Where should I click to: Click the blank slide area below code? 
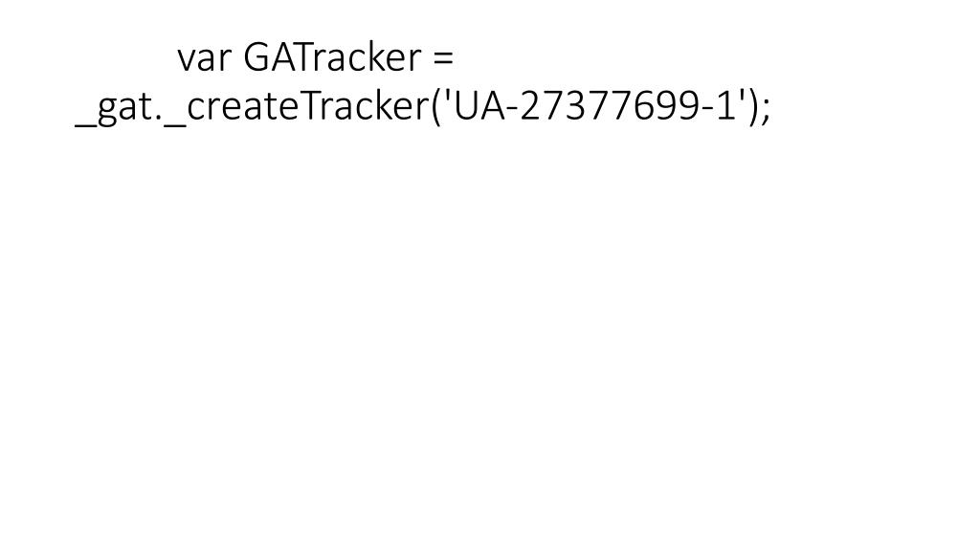(x=490, y=338)
